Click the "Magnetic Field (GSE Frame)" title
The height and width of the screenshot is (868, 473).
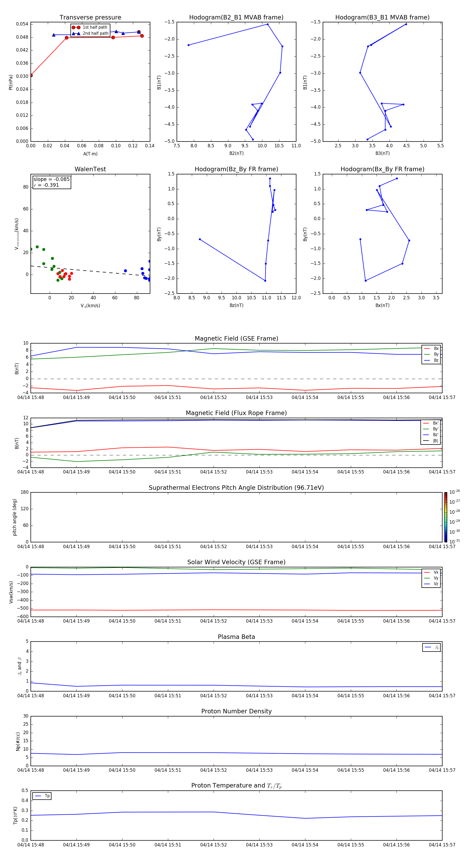[236, 339]
